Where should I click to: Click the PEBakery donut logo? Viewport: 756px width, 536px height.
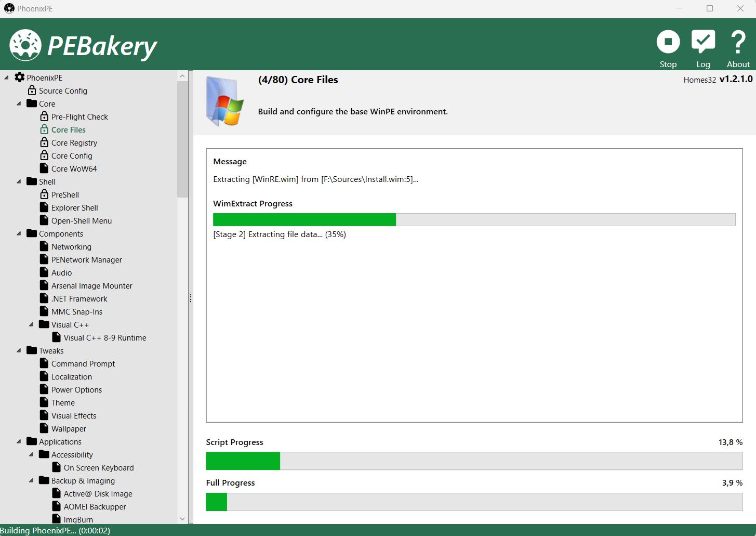pos(25,45)
